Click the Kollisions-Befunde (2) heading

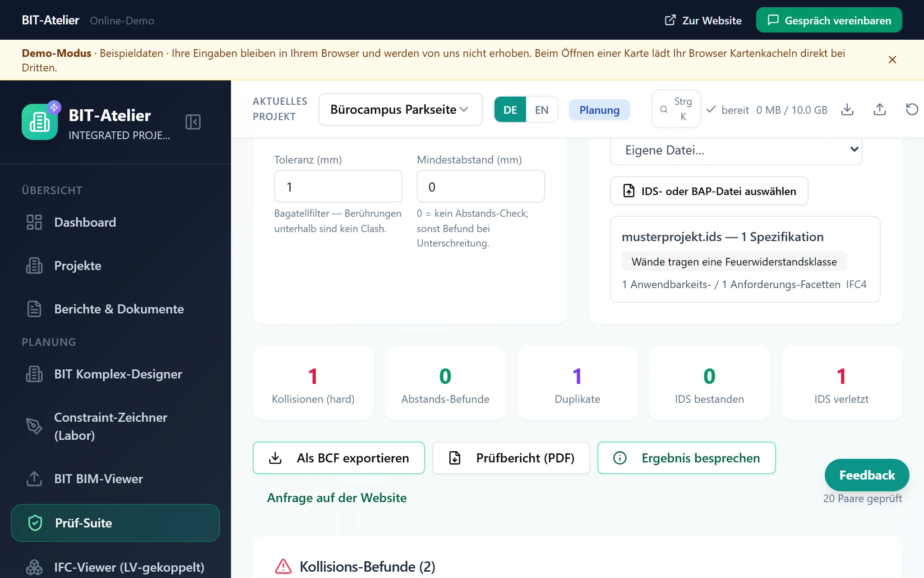tap(367, 566)
